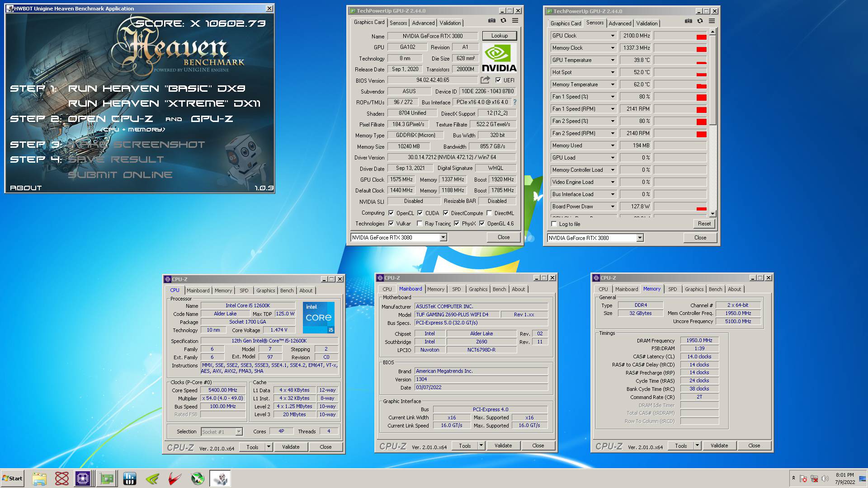Open the round green arrow icon on taskbar
868x488 pixels.
coord(198,479)
